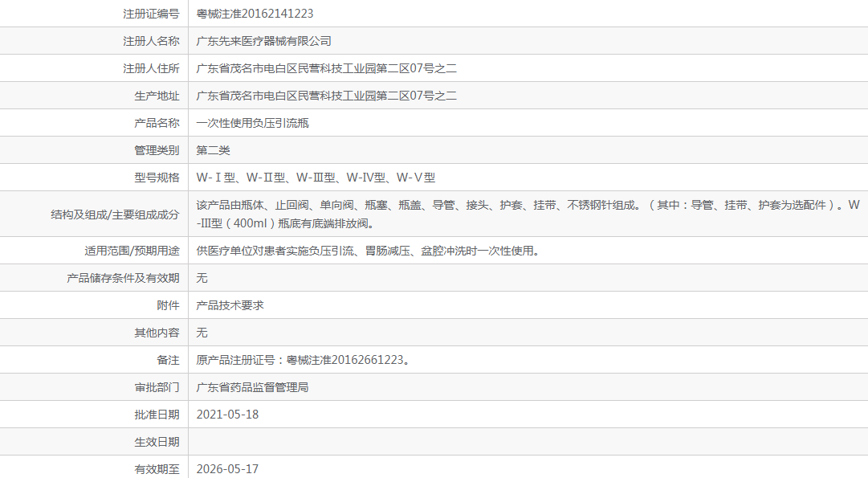Click the remark 原产品注册证号：粤械注准20162661223
Image resolution: width=868 pixels, height=478 pixels.
click(x=304, y=360)
